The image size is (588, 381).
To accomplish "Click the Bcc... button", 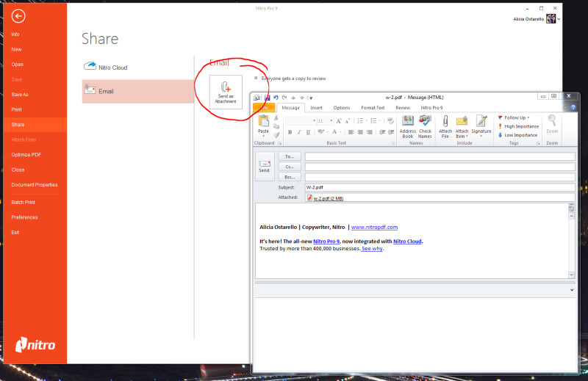I will [x=290, y=177].
